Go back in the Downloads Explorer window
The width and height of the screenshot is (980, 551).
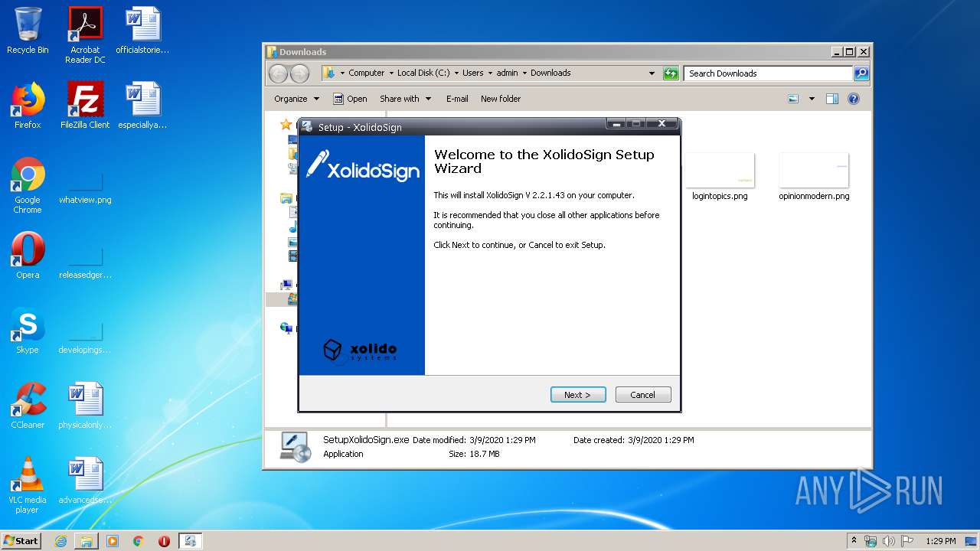pos(278,73)
